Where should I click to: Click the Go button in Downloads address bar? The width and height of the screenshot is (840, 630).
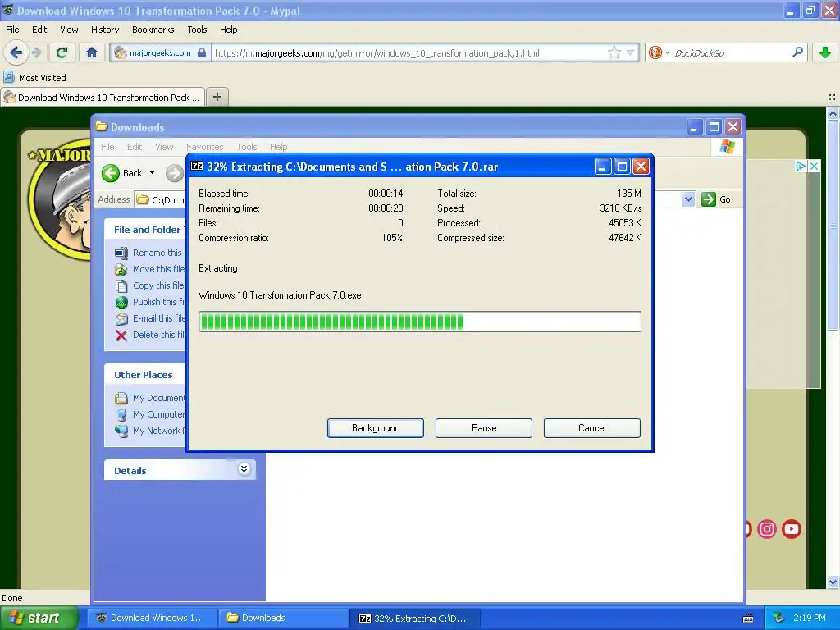[716, 199]
